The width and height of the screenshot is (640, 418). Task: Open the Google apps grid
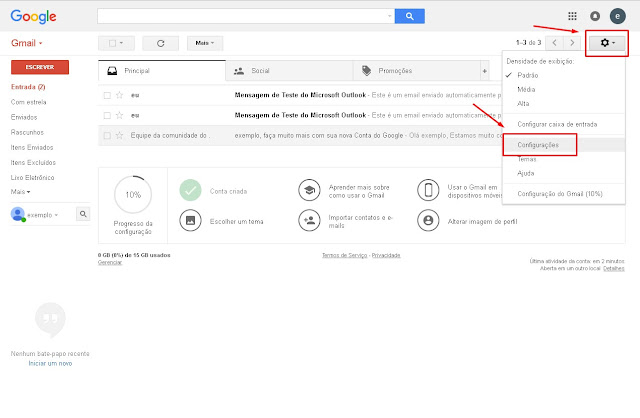[x=572, y=16]
